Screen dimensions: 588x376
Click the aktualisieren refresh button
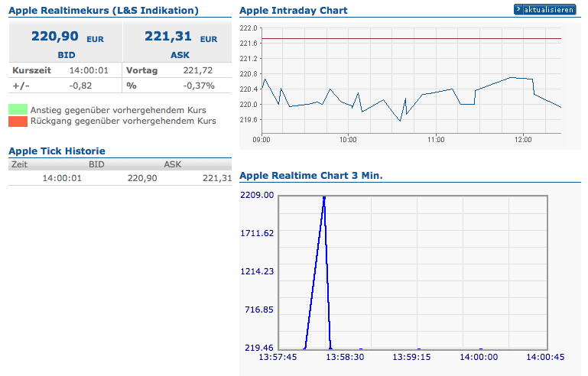(x=544, y=10)
